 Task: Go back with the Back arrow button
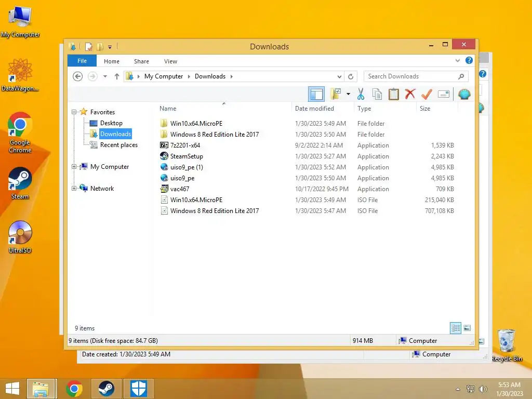pyautogui.click(x=78, y=76)
